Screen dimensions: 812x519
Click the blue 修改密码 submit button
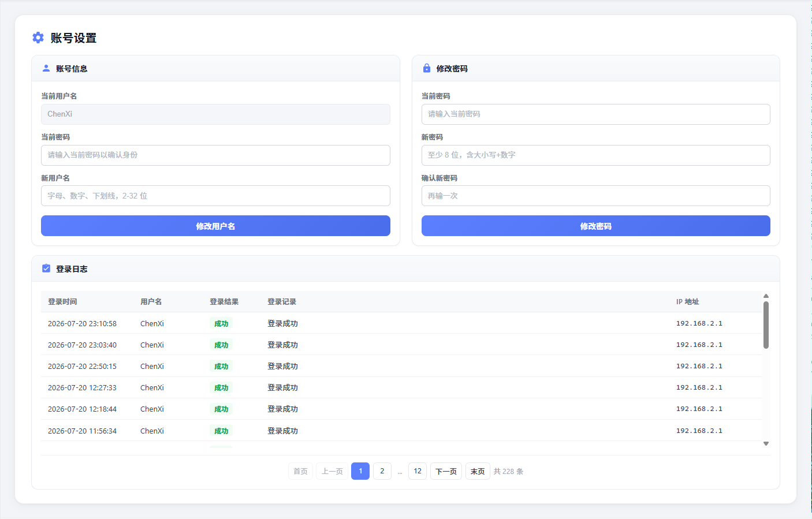coord(595,226)
